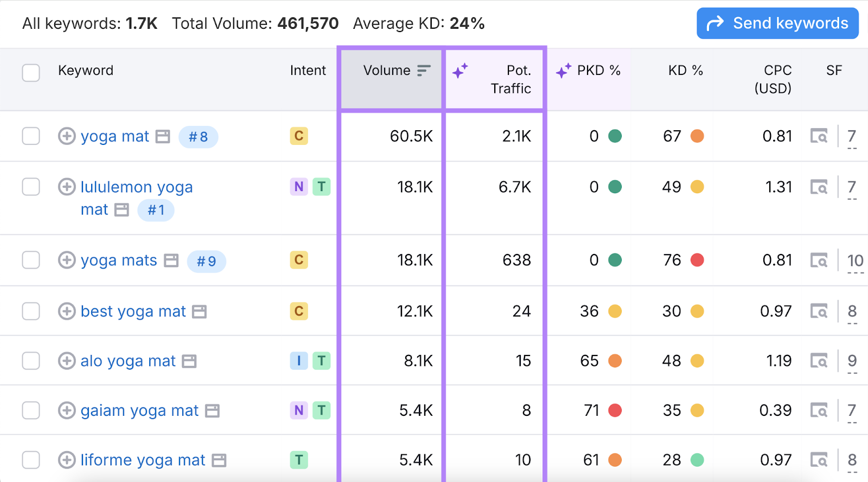Expand the gaiam yoga mat plus circle

[67, 410]
